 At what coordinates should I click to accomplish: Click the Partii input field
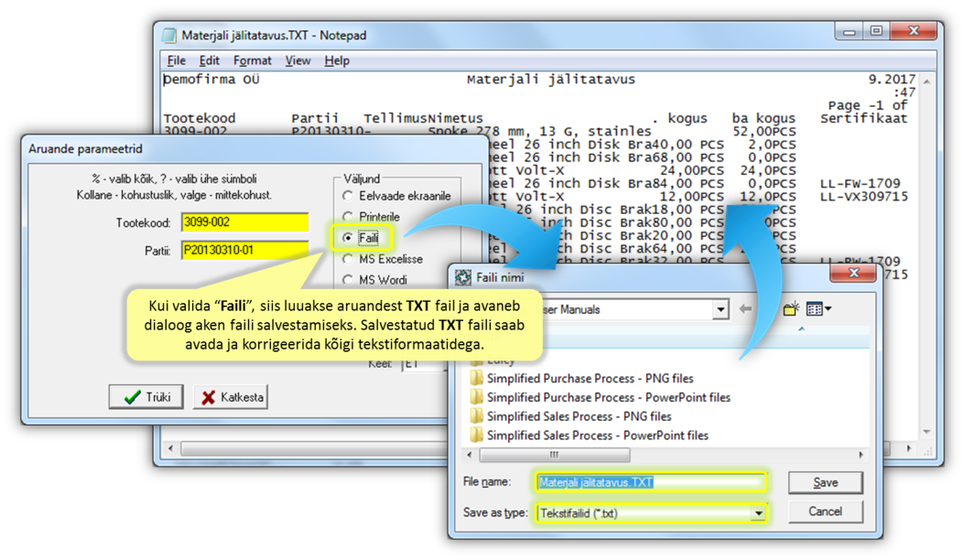245,250
